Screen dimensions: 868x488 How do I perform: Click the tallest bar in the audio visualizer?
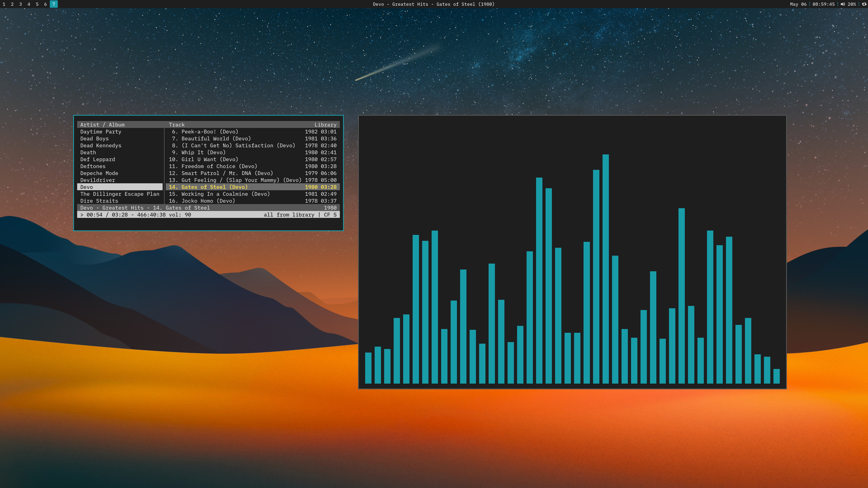coord(606,269)
